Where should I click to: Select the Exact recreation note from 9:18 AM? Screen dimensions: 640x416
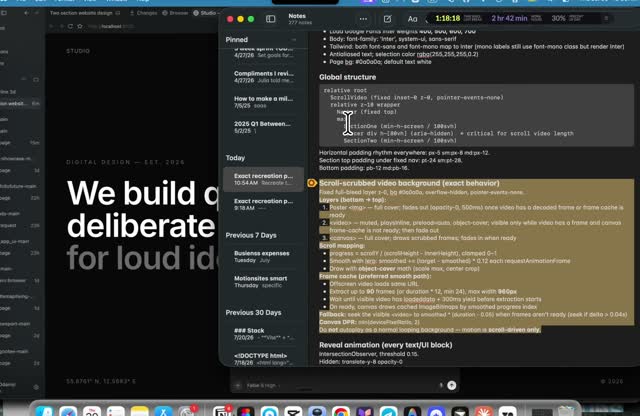264,204
